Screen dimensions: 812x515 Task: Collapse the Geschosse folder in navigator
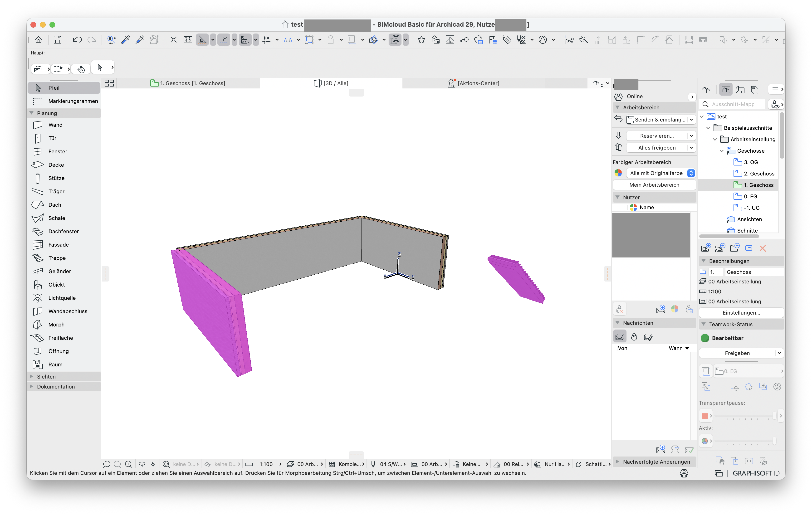pos(722,151)
